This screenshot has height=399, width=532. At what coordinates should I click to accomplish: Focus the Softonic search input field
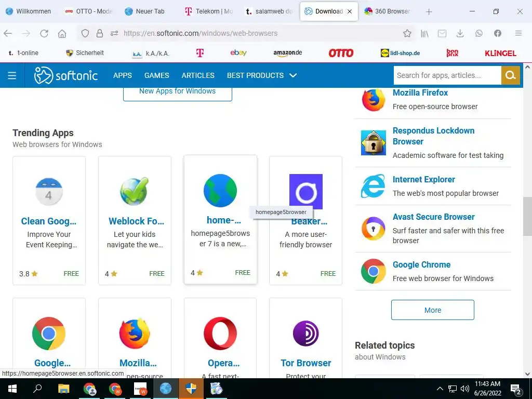pyautogui.click(x=447, y=75)
